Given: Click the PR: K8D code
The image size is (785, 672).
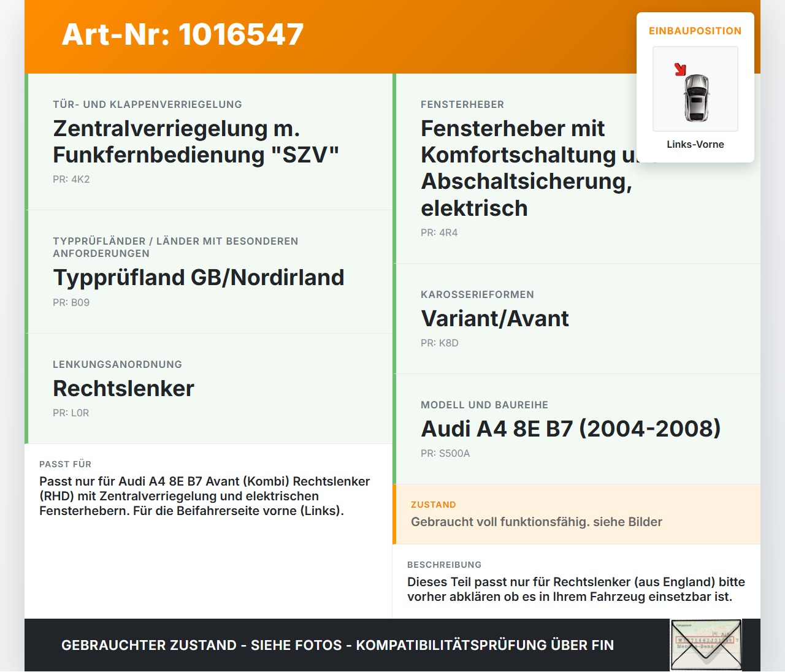Looking at the screenshot, I should (440, 343).
